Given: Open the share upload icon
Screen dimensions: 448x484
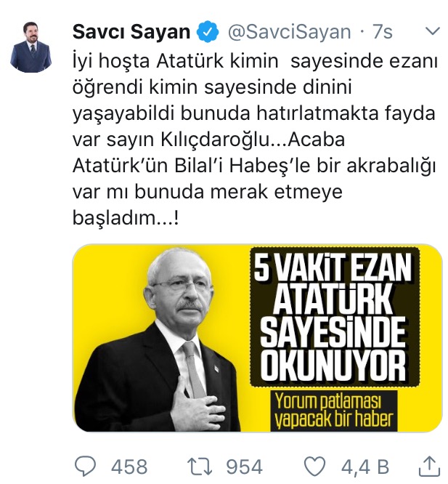Looking at the screenshot, I should [429, 467].
